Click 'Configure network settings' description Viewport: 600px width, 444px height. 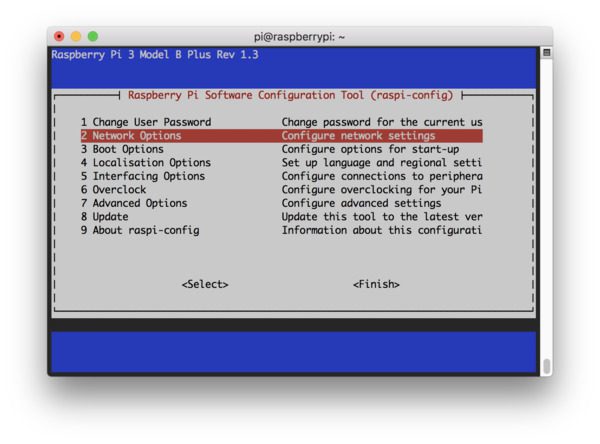tap(359, 136)
